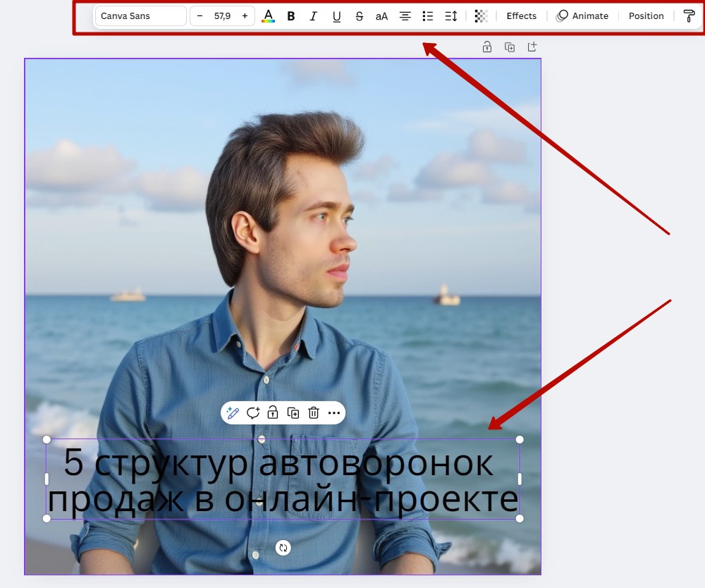Delete the selected text with trash icon
Viewport: 705px width, 588px height.
pyautogui.click(x=314, y=413)
